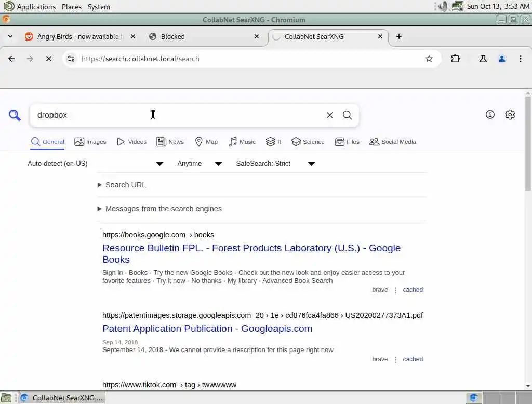Select the Videos search category
Viewport: 532px width, 404px height.
[x=131, y=142]
